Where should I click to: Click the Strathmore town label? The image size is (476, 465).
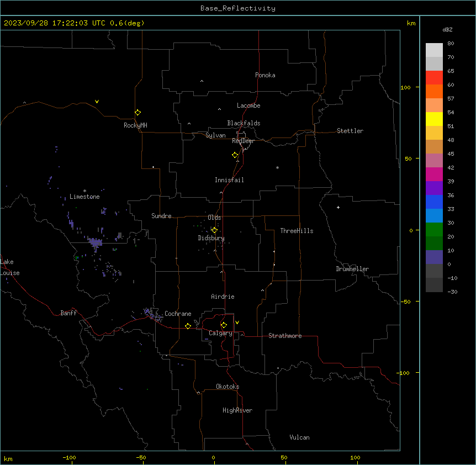point(285,336)
